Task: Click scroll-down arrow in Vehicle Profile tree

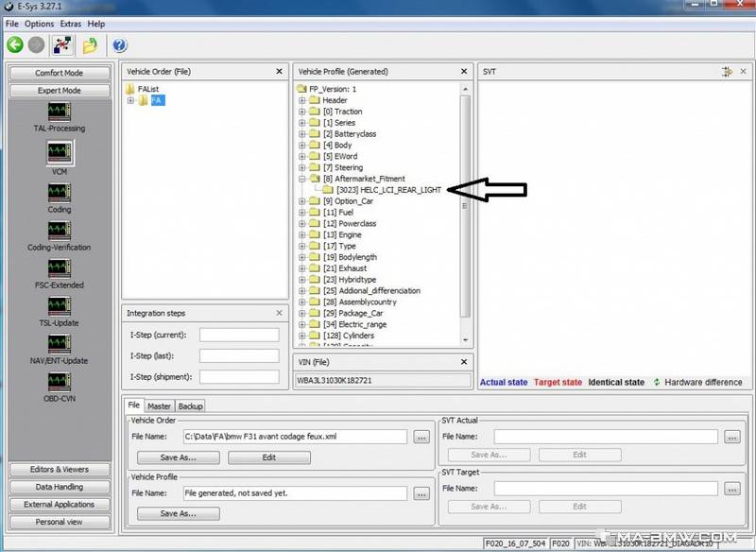Action: coord(465,340)
